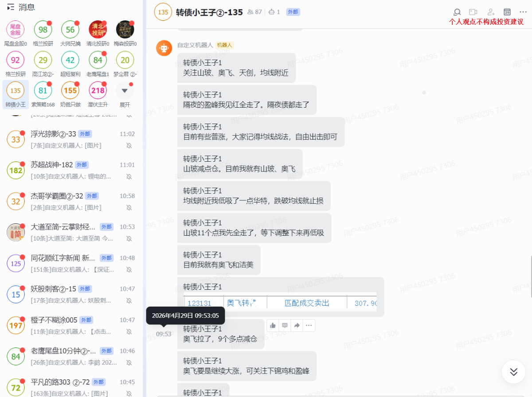The height and width of the screenshot is (397, 532).
Task: Open the calendar icon in chat header
Action: point(507,12)
